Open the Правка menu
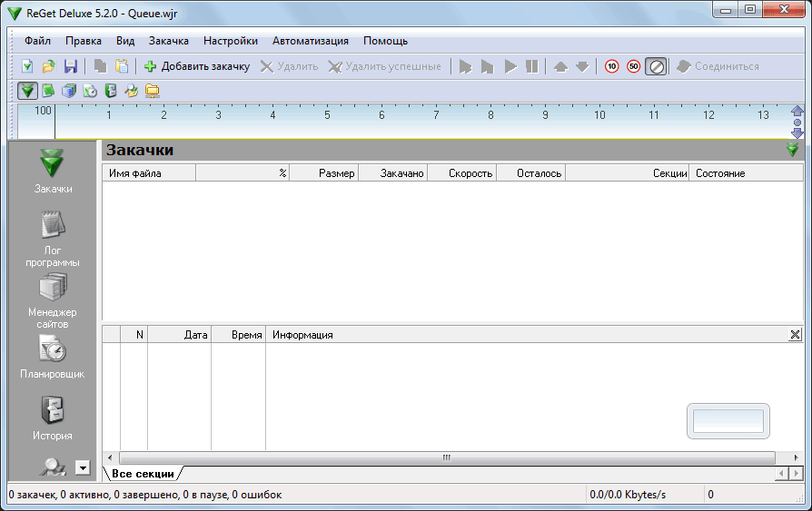The height and width of the screenshot is (511, 812). click(83, 41)
